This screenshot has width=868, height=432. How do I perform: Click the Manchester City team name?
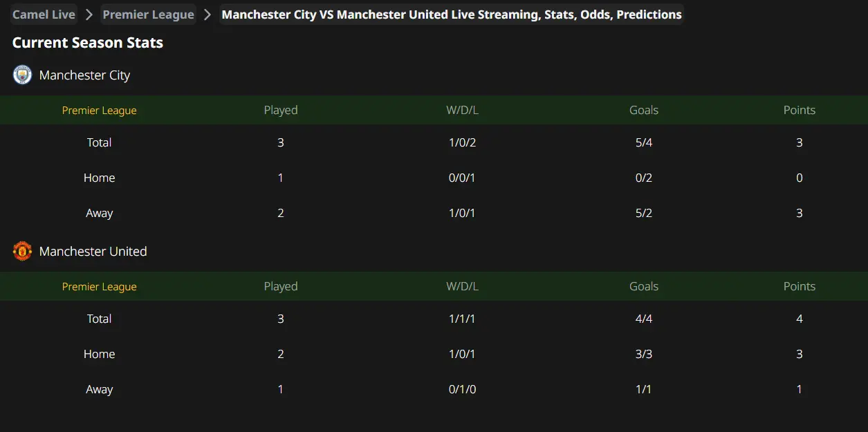84,75
